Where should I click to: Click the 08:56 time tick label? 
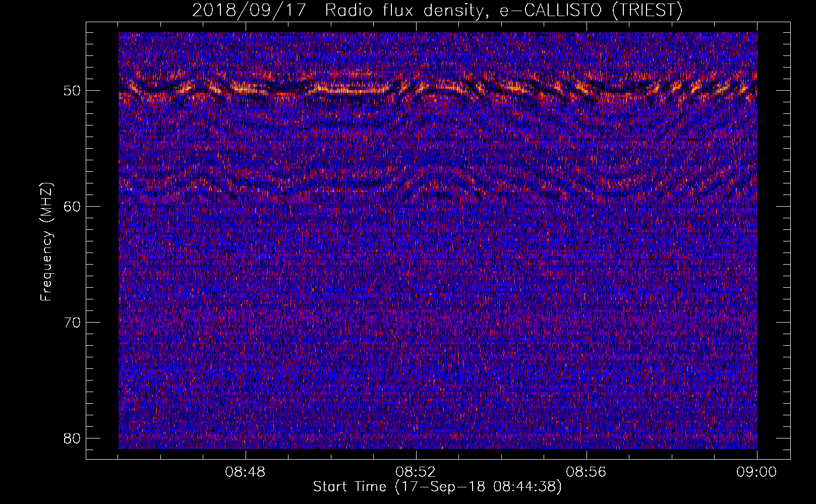587,472
